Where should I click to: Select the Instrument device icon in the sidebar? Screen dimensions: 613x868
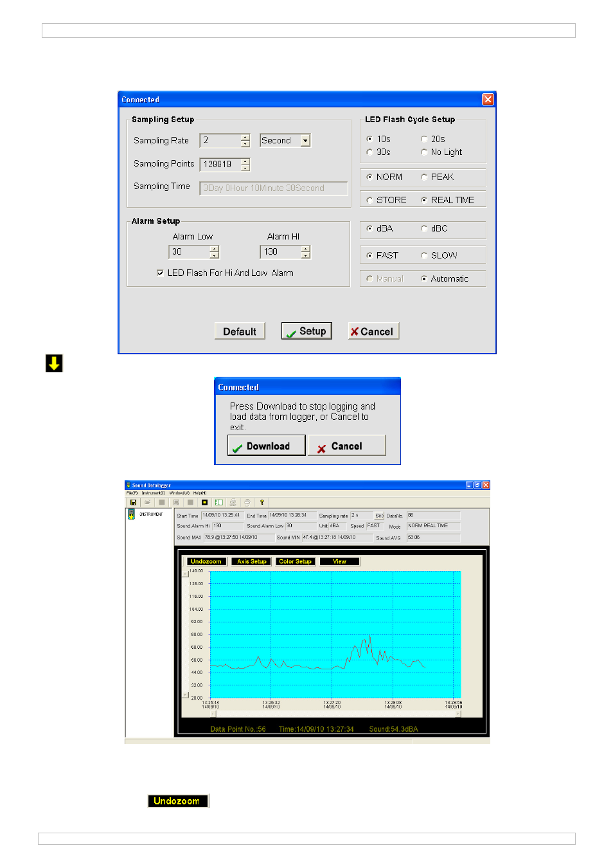tap(131, 514)
